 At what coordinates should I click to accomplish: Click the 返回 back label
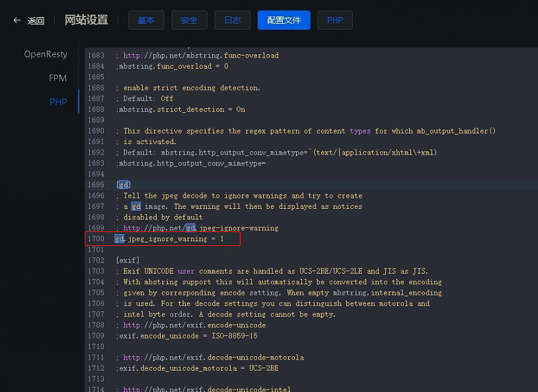coord(36,21)
